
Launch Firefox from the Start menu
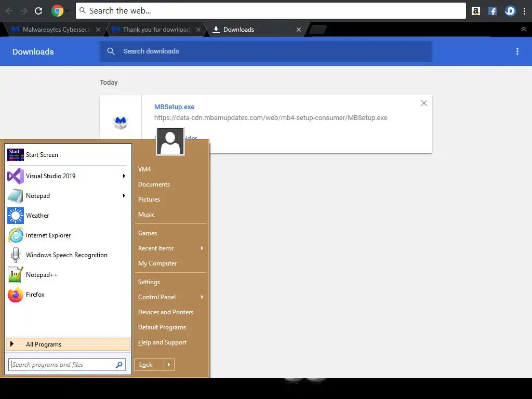pos(68,295)
